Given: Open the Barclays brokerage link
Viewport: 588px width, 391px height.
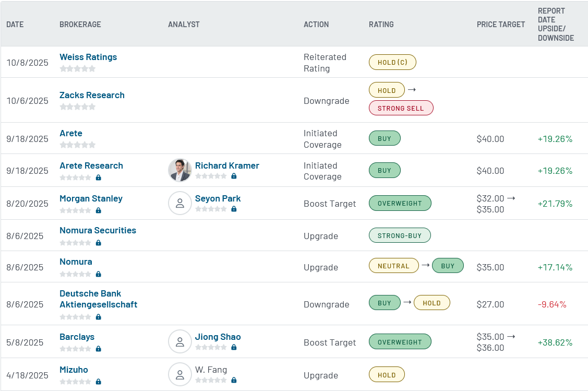Looking at the screenshot, I should 77,337.
